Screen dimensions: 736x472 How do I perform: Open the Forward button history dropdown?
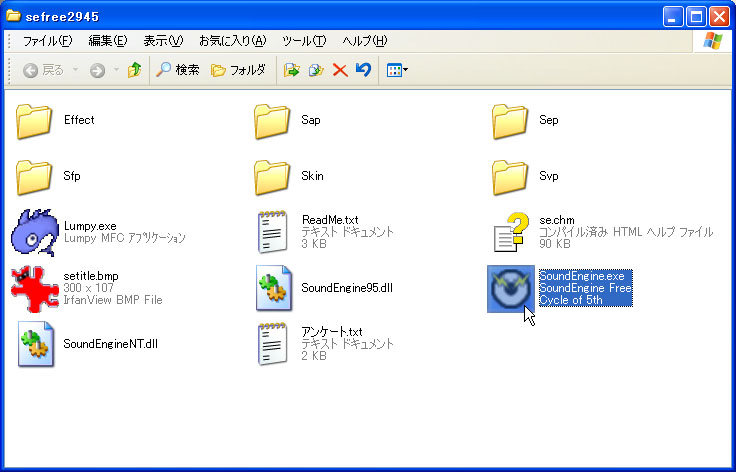pos(116,70)
